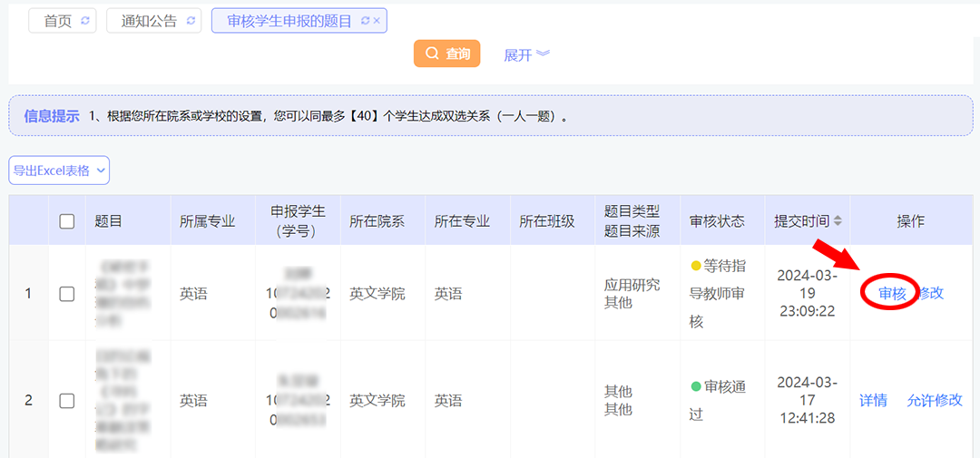
Task: Click the 审核状态 column header
Action: coord(717,221)
